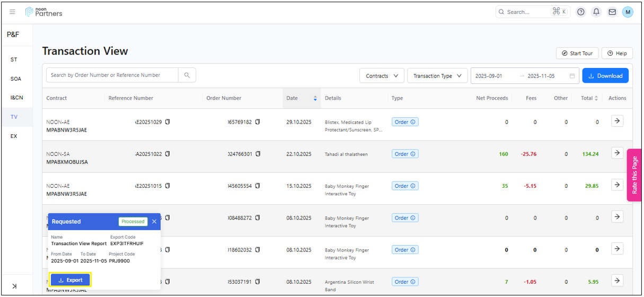Open details arrow for 22.10.2025 transaction
This screenshot has width=644, height=297.
click(617, 153)
